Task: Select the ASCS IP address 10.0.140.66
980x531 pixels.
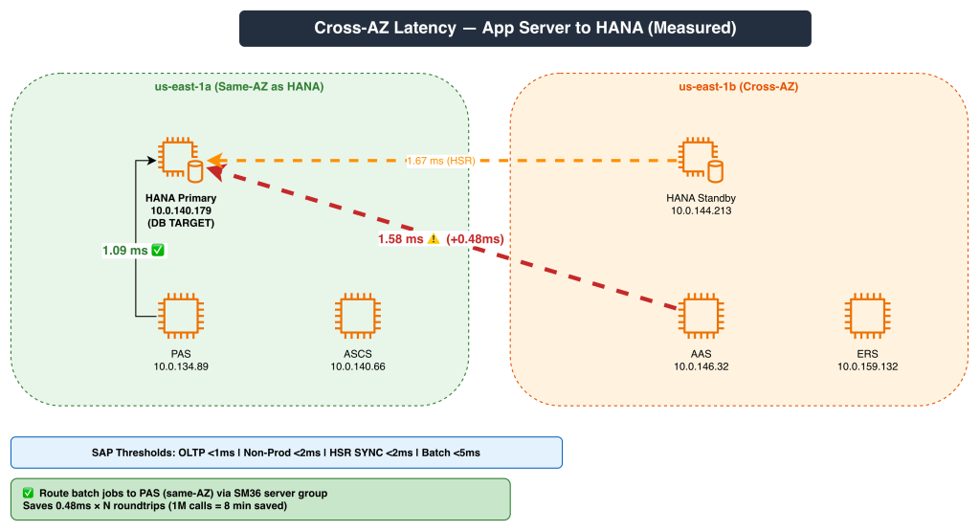Action: click(358, 366)
